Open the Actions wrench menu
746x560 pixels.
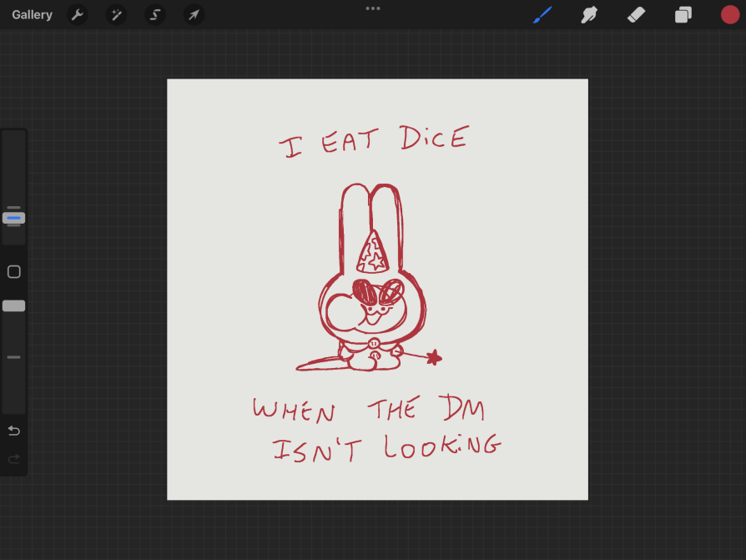[78, 15]
